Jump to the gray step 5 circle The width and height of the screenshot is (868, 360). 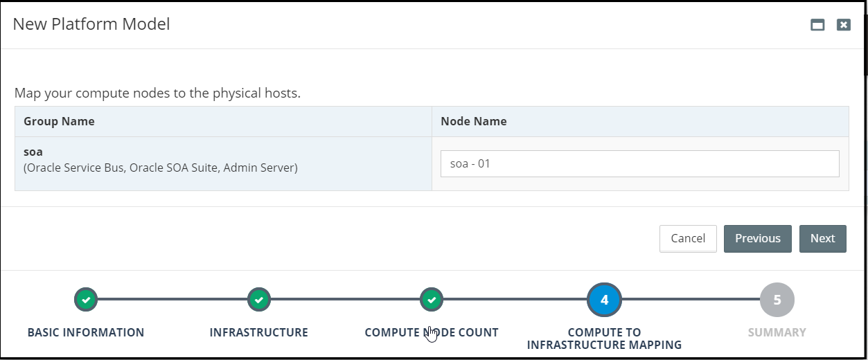[777, 300]
